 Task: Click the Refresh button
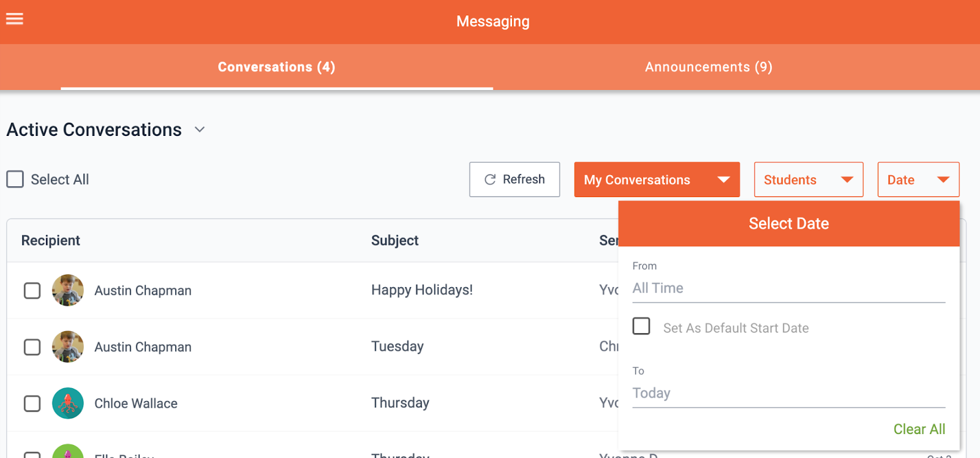click(x=514, y=179)
